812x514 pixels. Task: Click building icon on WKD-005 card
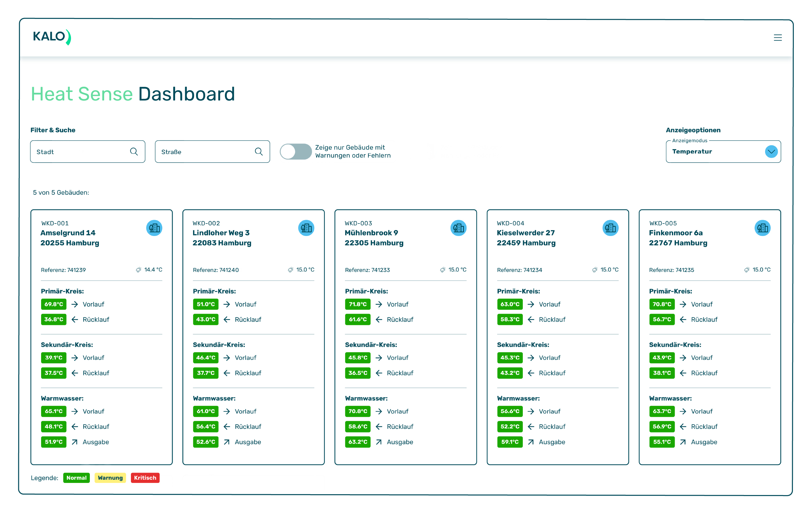(x=762, y=228)
